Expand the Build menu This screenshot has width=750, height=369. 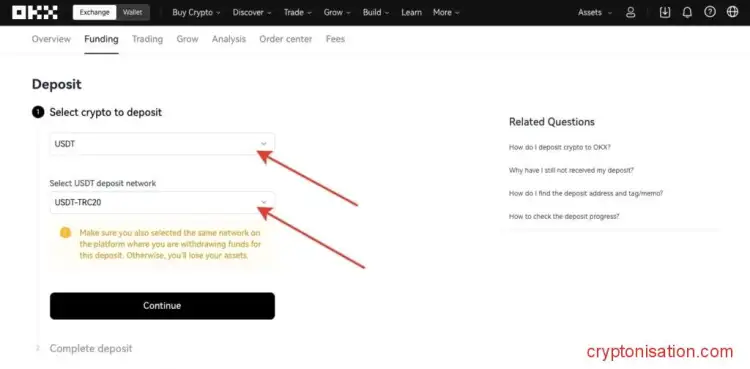(x=375, y=13)
